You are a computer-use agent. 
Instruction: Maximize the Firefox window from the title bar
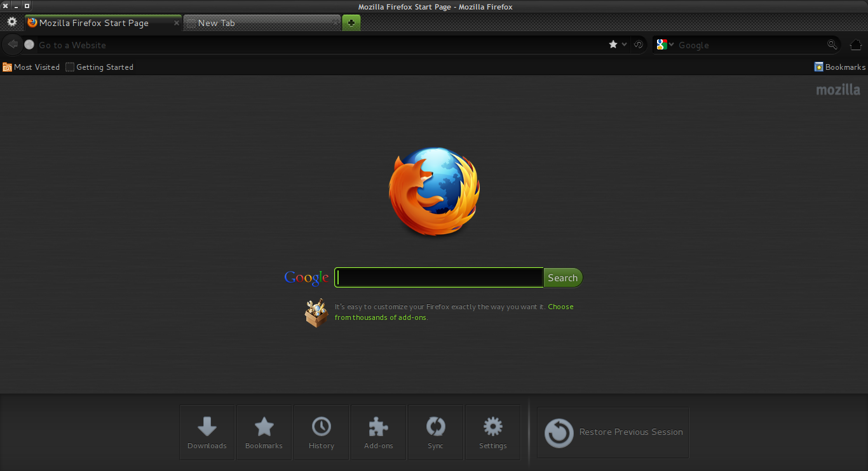coord(27,6)
